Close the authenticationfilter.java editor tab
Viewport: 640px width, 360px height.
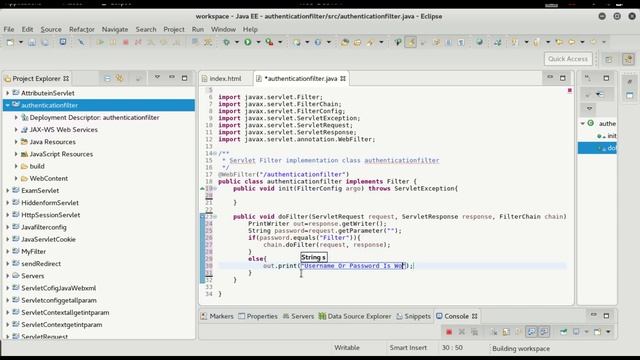[343, 78]
